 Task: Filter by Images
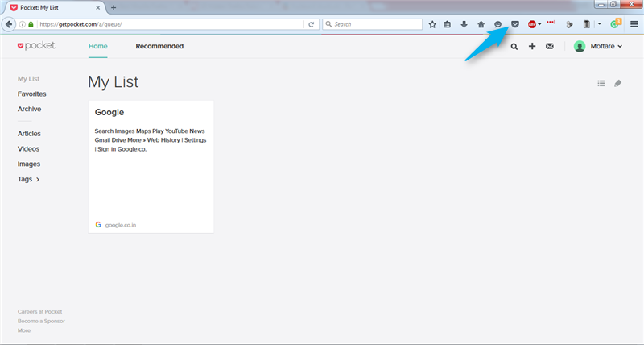[x=29, y=164]
